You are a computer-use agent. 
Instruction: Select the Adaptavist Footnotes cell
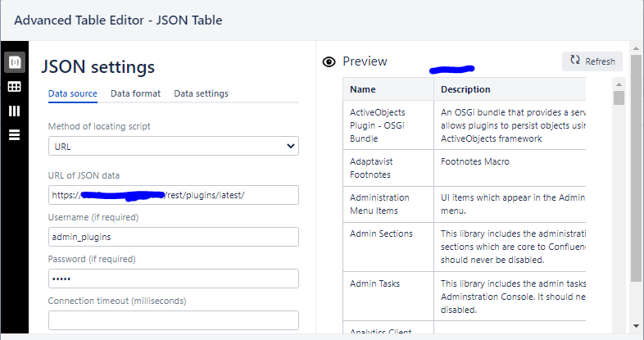click(388, 168)
